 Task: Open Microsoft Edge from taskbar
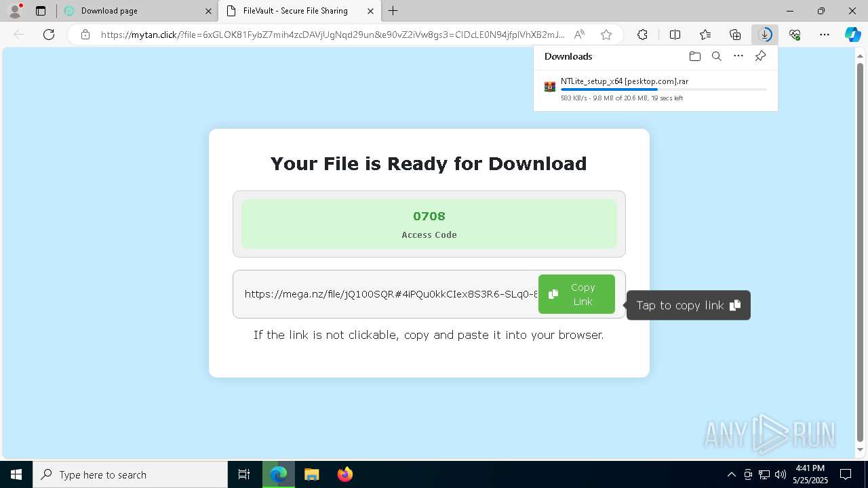(x=279, y=474)
